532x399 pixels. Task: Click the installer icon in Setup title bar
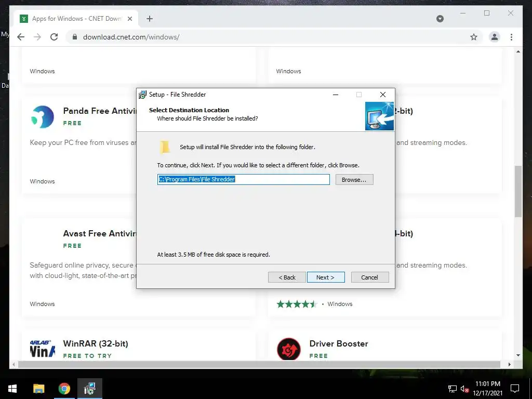coord(142,95)
